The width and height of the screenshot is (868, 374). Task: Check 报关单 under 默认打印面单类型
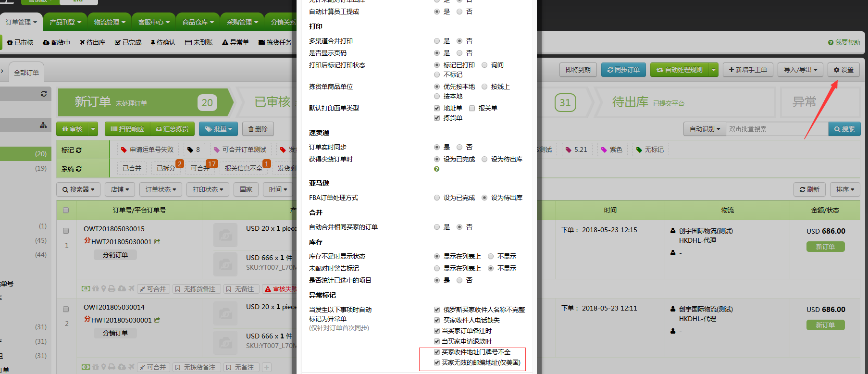(472, 108)
